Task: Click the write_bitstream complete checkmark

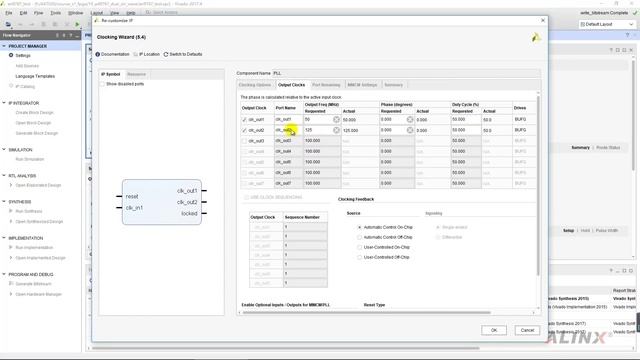Action: point(635,13)
